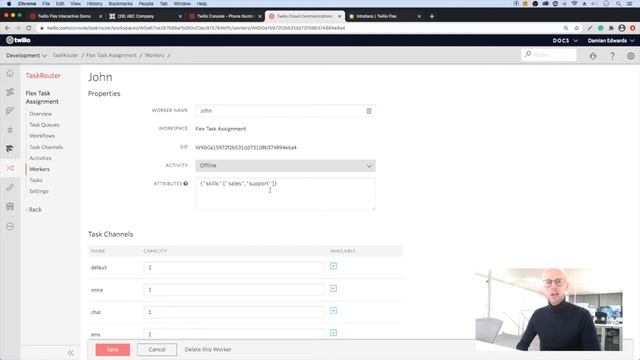Click the Back link in sidebar
This screenshot has width=640, height=360.
click(x=34, y=209)
